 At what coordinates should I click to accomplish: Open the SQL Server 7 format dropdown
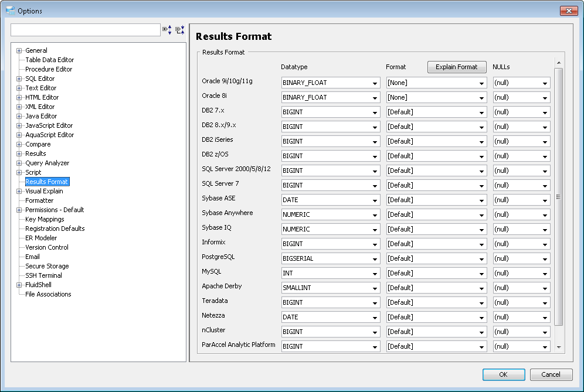436,185
